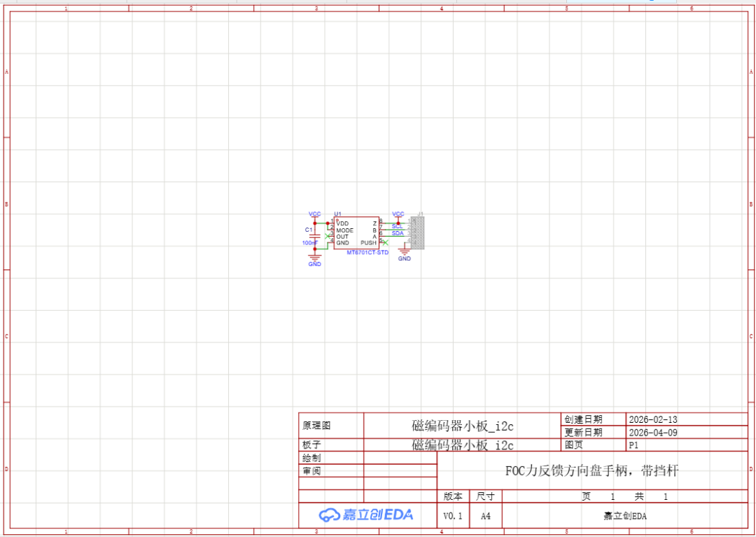The width and height of the screenshot is (756, 537).
Task: Select the connector symbol J1
Action: click(x=418, y=232)
